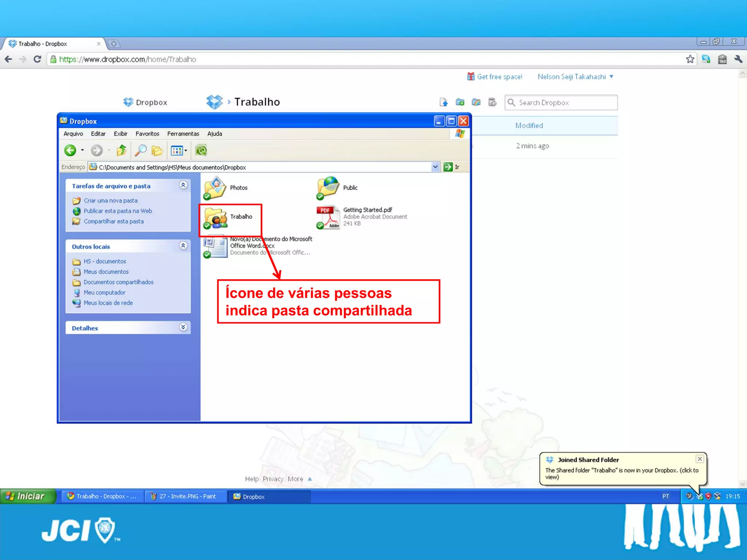Open the Ferramentas menu
The image size is (747, 560).
tap(183, 134)
